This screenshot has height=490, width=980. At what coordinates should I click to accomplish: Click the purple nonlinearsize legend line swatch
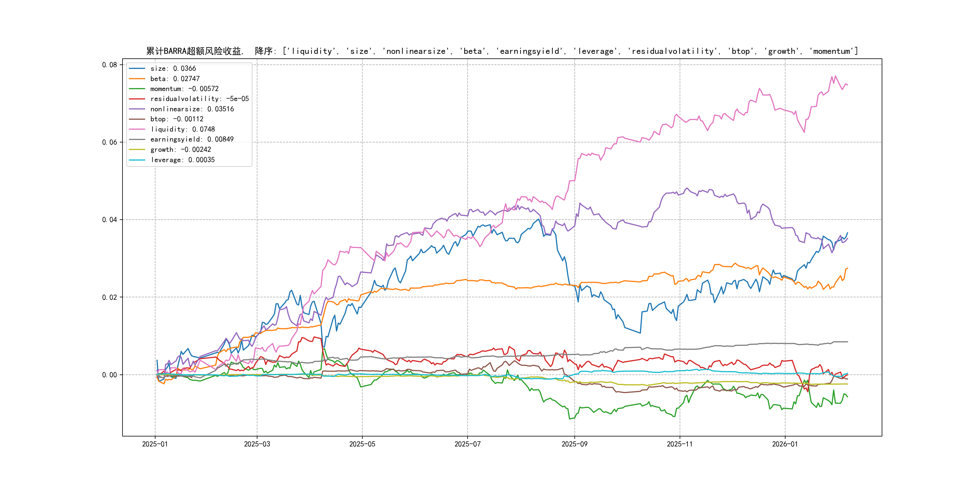click(137, 109)
